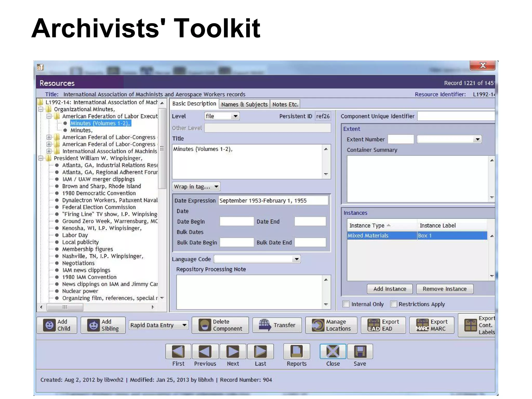Open the Wrap in tag dropdown
The width and height of the screenshot is (532, 399).
point(196,187)
